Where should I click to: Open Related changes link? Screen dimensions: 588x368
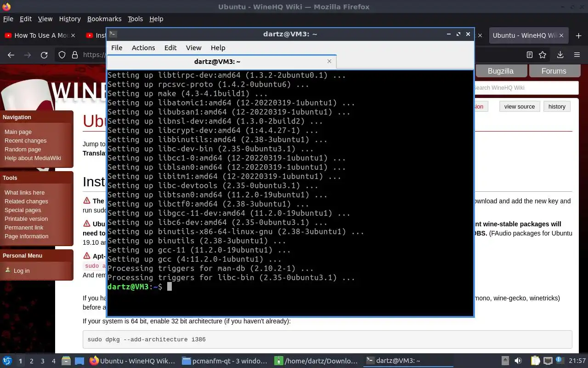pyautogui.click(x=26, y=201)
